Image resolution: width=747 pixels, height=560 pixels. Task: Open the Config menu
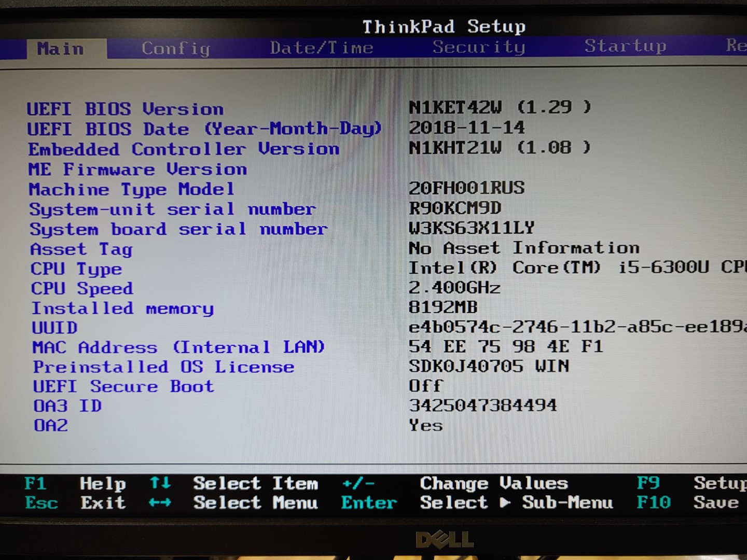176,48
